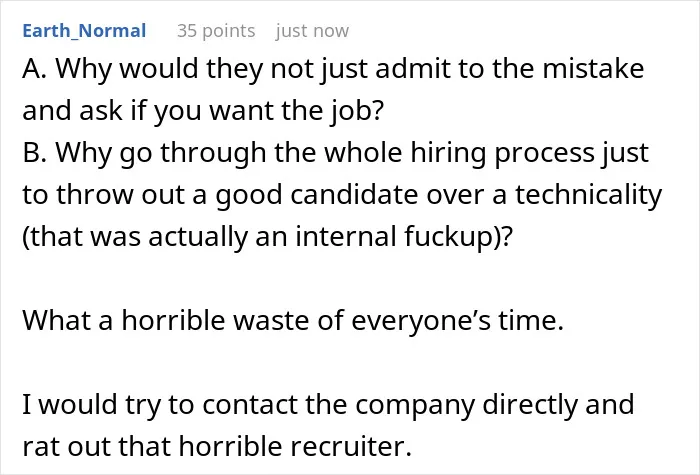Click the word 'technicality'
The width and height of the screenshot is (700, 475).
[588, 195]
